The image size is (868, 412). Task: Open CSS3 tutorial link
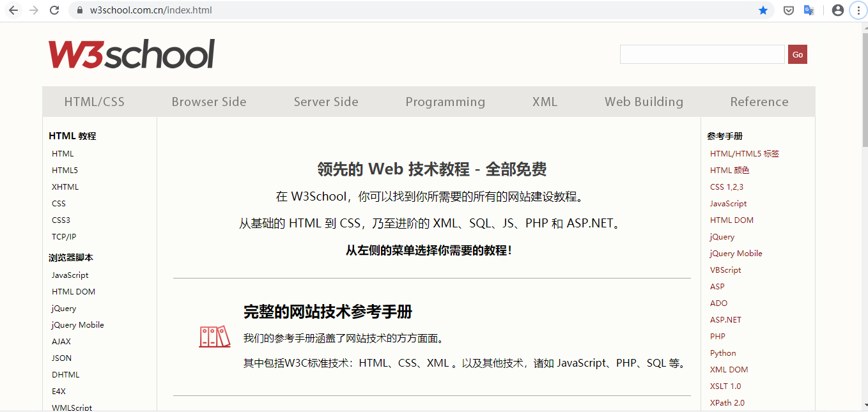[x=61, y=220]
